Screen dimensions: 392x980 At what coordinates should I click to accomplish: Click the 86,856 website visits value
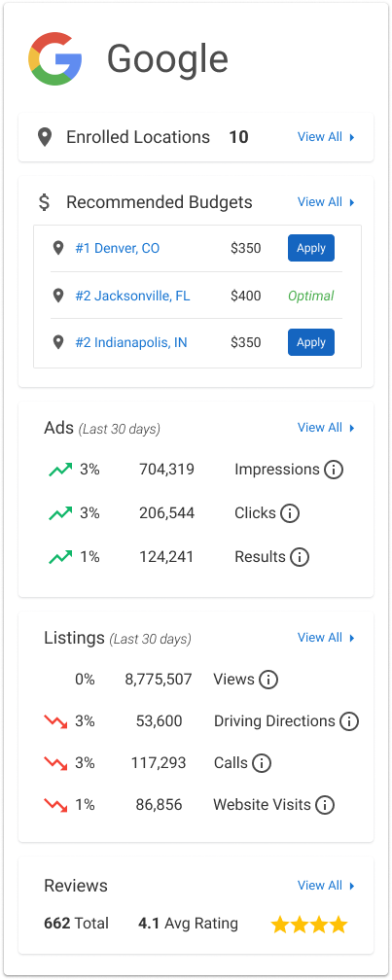[159, 805]
